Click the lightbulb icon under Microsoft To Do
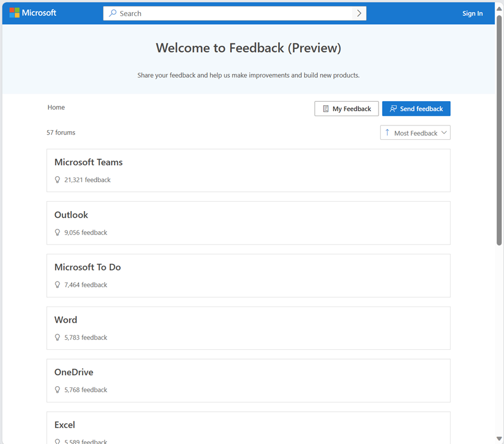The height and width of the screenshot is (444, 504). click(x=57, y=285)
